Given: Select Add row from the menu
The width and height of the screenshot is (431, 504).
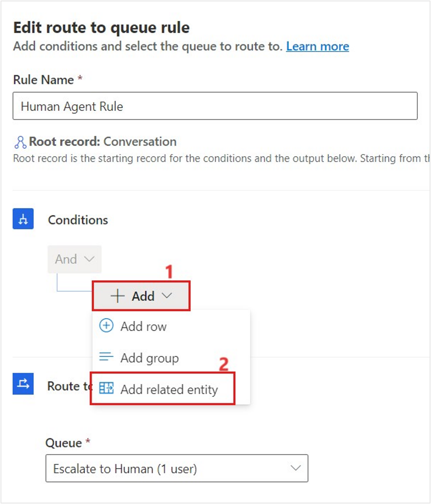Looking at the screenshot, I should (x=171, y=326).
